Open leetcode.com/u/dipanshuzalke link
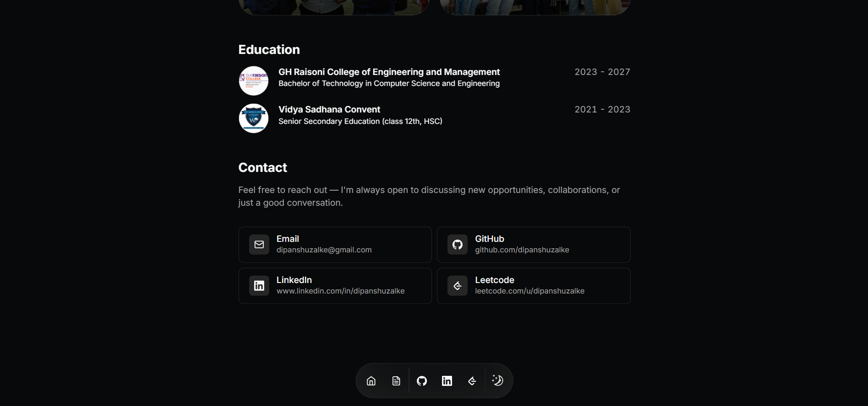The image size is (868, 406). coord(530,291)
